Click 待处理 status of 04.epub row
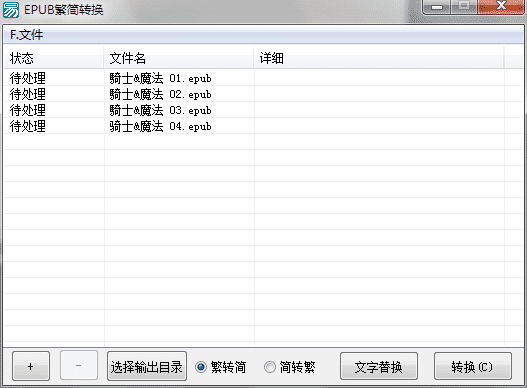 pos(28,126)
